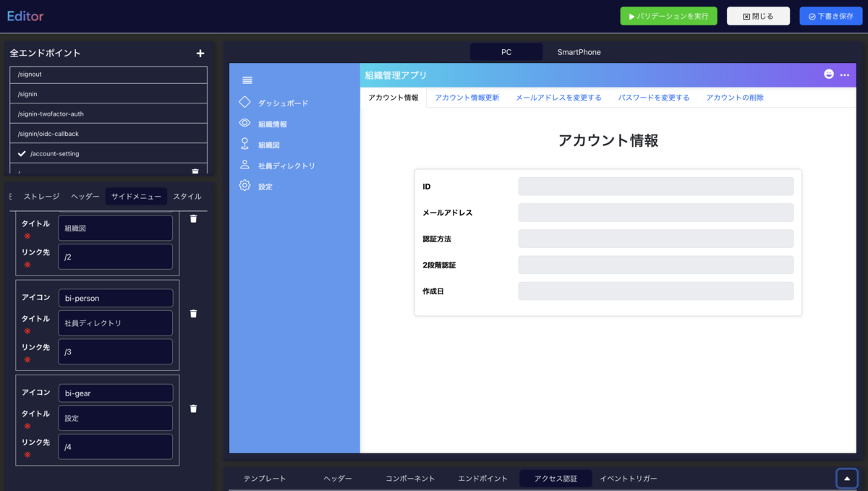Click the アカウント情報 page heading
Screen dimensions: 868x491
tap(608, 140)
